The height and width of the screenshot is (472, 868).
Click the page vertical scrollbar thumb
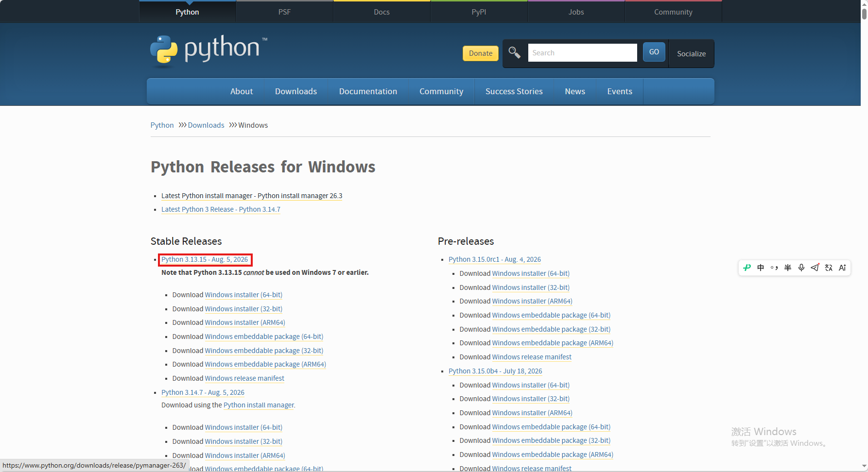(x=864, y=13)
